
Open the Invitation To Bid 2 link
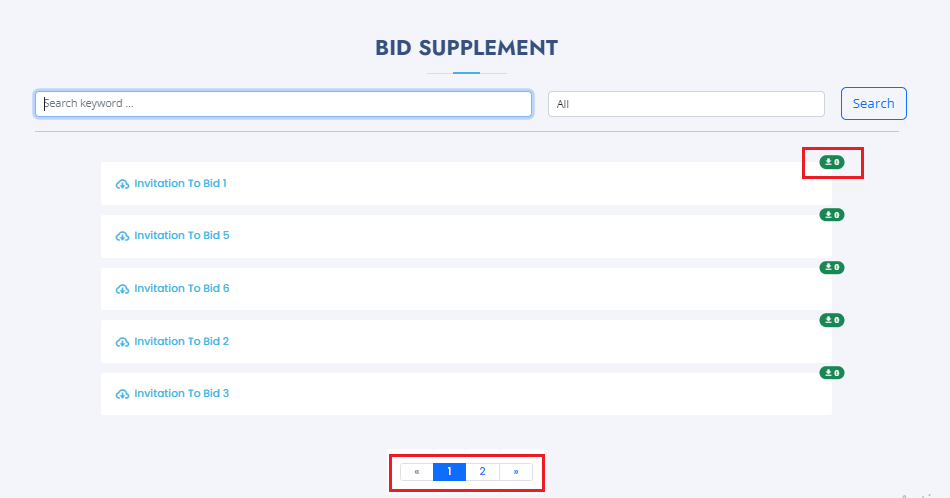pyautogui.click(x=182, y=341)
